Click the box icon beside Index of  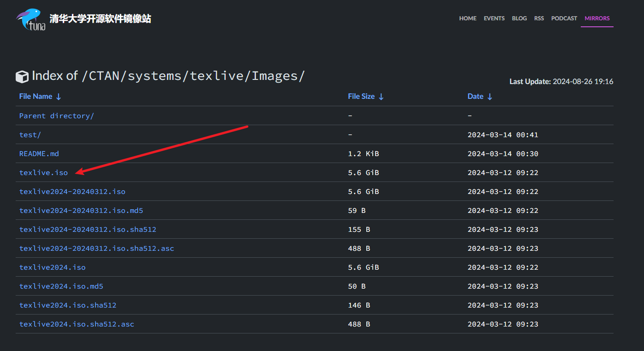point(22,77)
